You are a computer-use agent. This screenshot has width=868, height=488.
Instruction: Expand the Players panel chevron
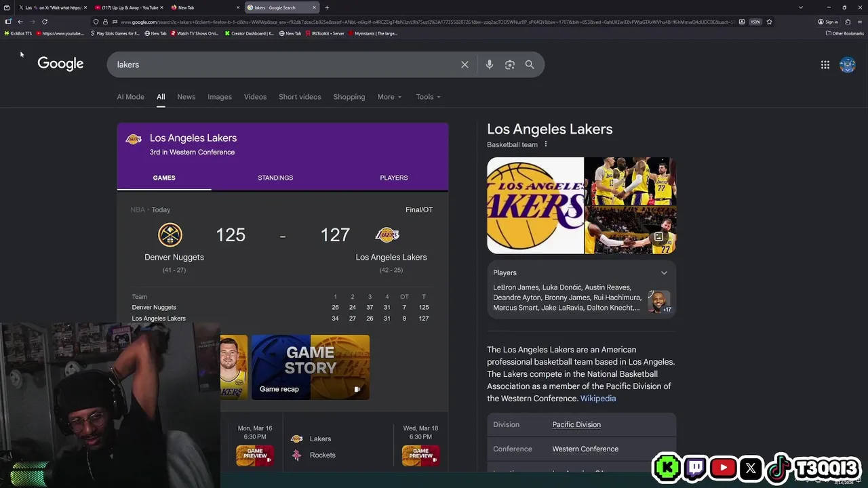click(664, 272)
